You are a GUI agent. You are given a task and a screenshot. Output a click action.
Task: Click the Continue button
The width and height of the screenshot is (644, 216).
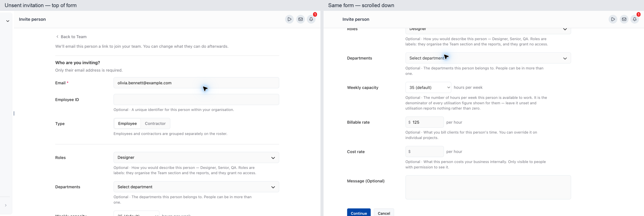pos(359,213)
